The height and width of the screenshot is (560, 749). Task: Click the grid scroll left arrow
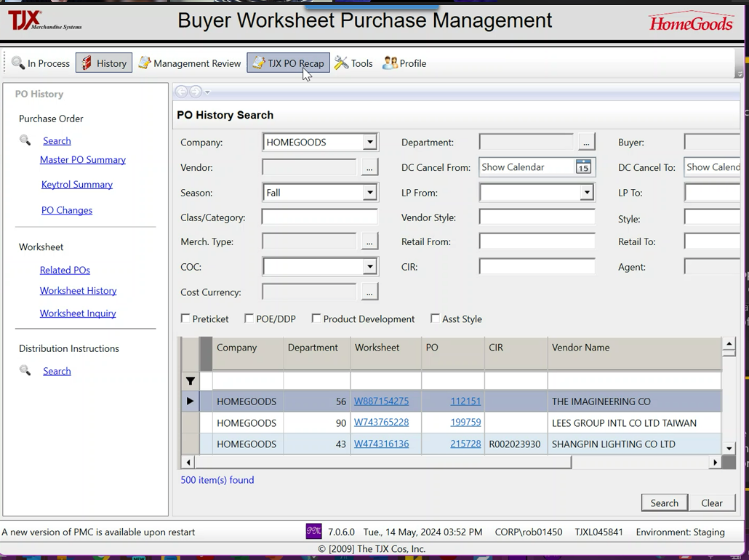click(188, 462)
